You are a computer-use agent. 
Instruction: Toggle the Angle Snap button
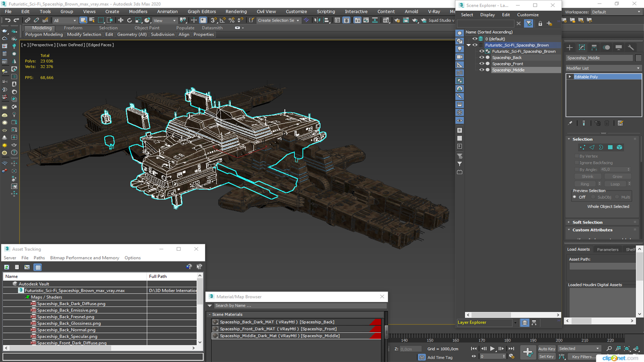pyautogui.click(x=222, y=20)
